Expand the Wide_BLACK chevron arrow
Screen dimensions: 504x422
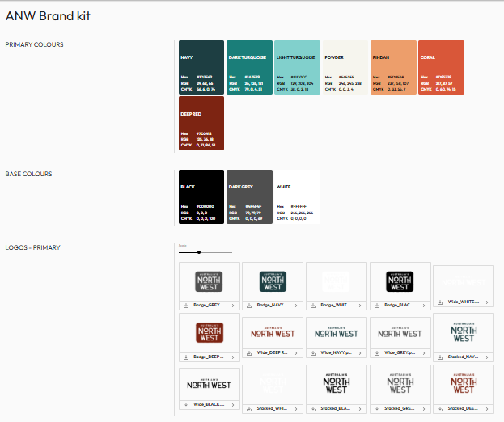[233, 405]
